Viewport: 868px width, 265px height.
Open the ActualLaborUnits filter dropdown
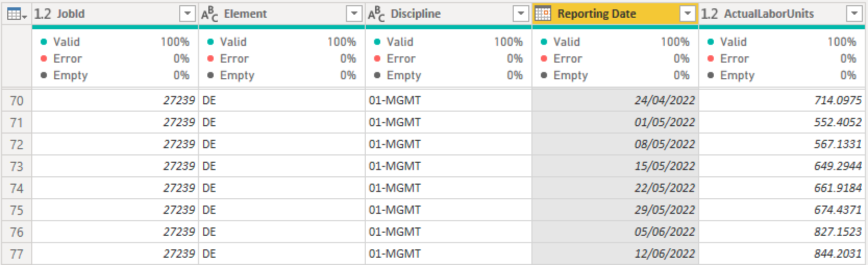pos(854,14)
